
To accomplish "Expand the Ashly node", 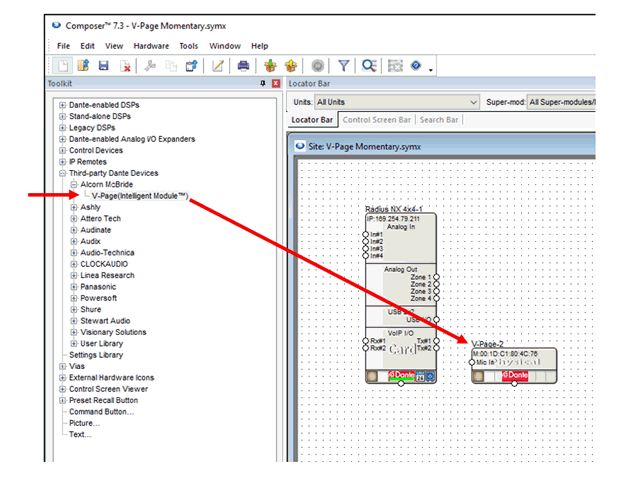I will tap(74, 207).
